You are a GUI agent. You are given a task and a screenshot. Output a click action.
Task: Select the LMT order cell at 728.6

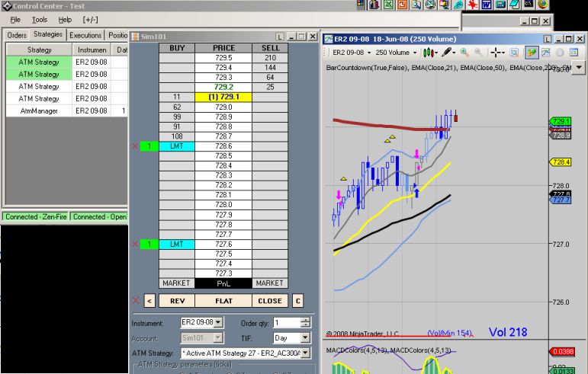(x=177, y=146)
